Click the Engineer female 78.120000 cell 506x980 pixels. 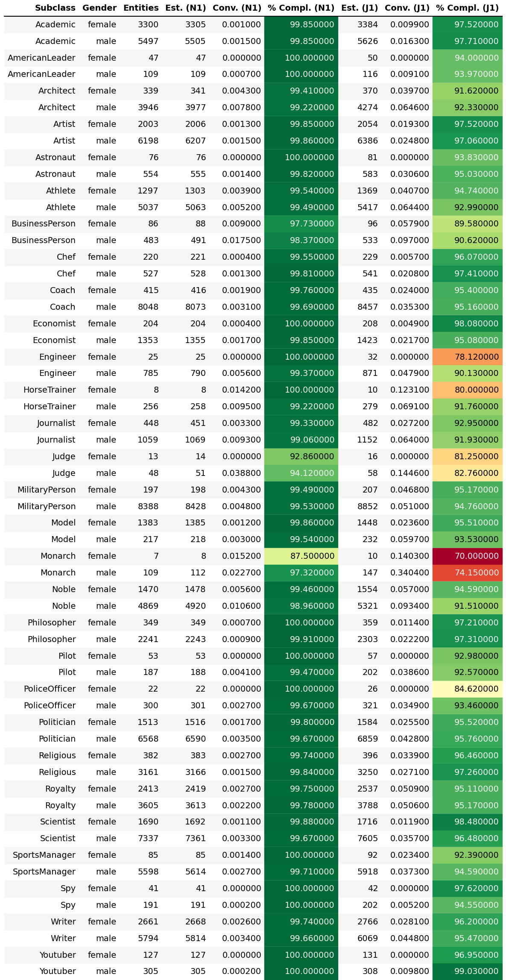pos(468,357)
